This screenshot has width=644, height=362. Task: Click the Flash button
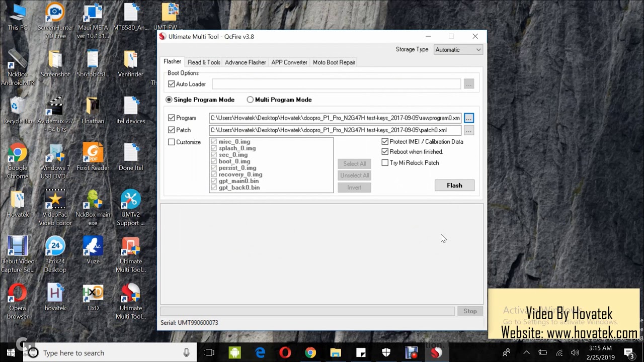pyautogui.click(x=454, y=186)
